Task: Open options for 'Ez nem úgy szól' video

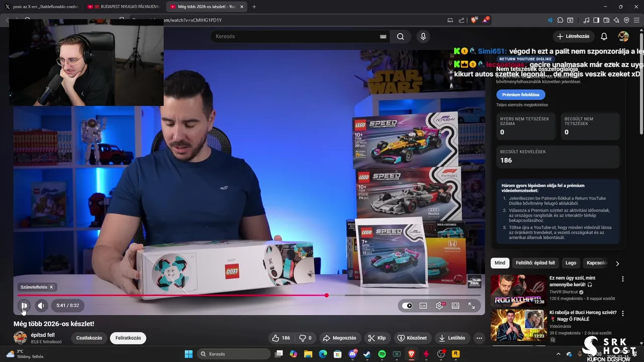Action: pyautogui.click(x=623, y=279)
